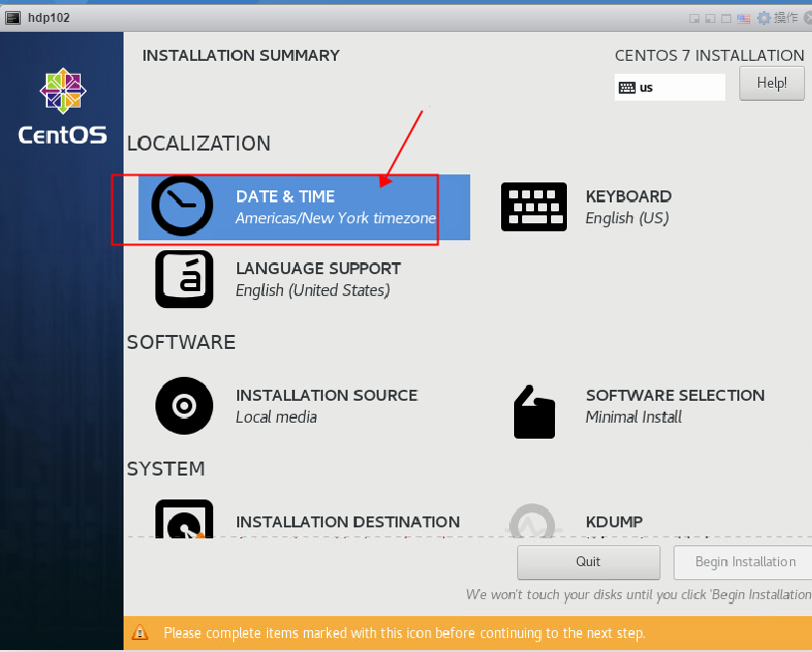Screen dimensions: 812x652
Task: Click the keyboard icon next to 'us'
Action: (x=627, y=88)
